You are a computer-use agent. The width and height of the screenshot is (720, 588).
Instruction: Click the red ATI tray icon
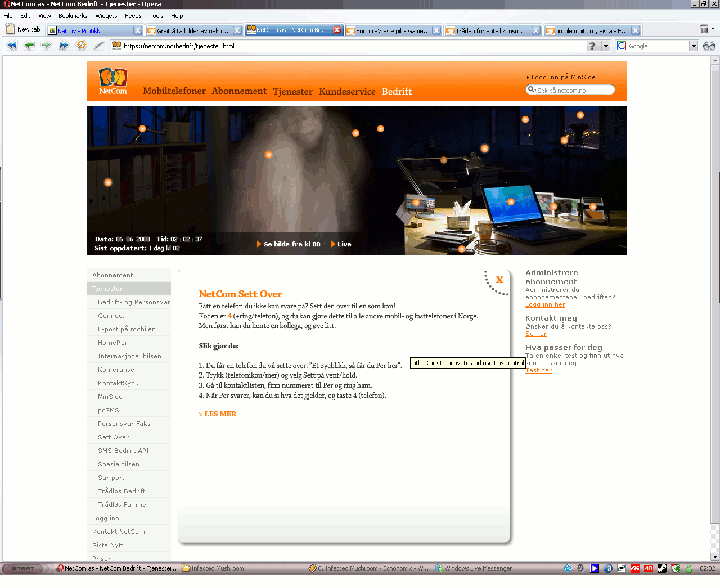click(649, 568)
